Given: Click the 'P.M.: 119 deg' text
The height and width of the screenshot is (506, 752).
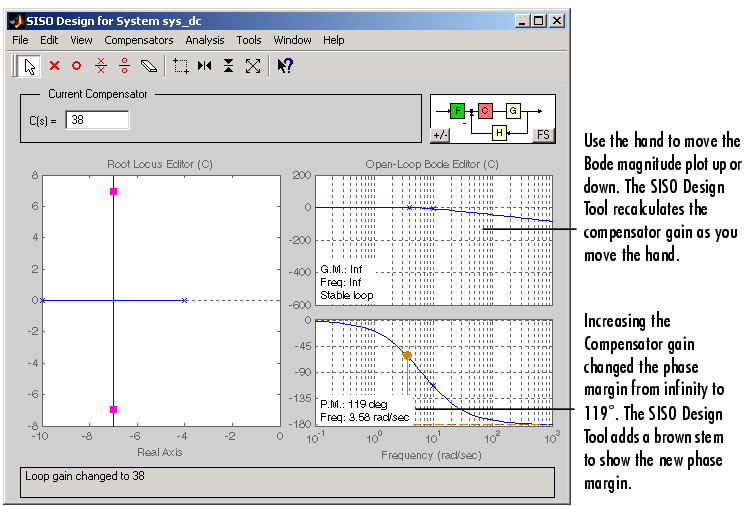Looking at the screenshot, I should [x=354, y=404].
